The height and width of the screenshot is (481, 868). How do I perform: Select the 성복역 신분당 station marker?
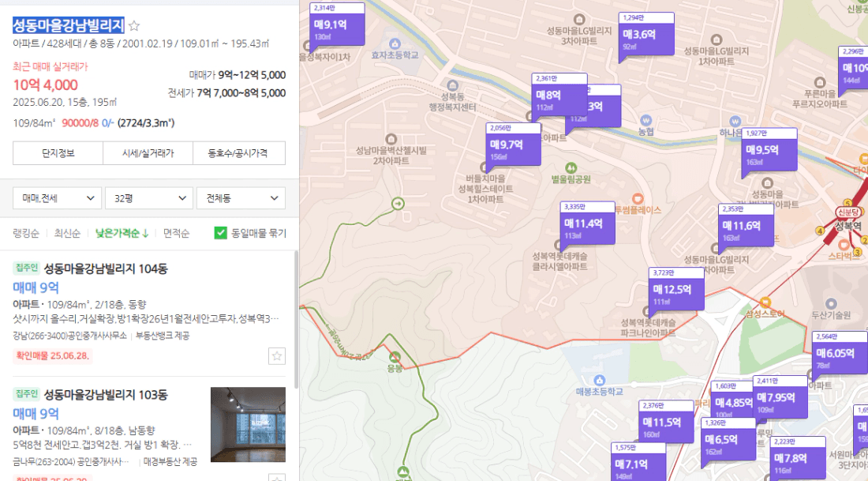847,212
